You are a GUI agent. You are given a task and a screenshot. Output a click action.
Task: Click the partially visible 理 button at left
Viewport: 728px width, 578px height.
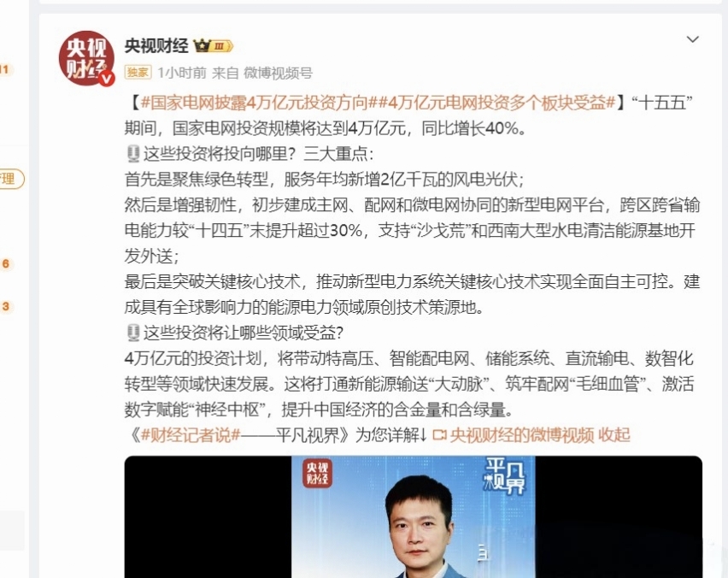coord(11,179)
